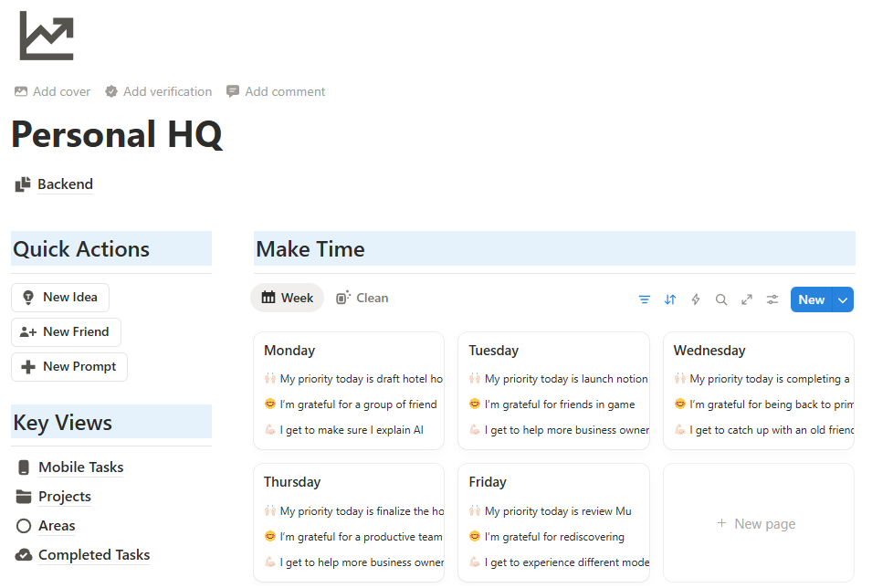Click the plus icon on New Prompt
The height and width of the screenshot is (588, 872).
click(x=28, y=366)
